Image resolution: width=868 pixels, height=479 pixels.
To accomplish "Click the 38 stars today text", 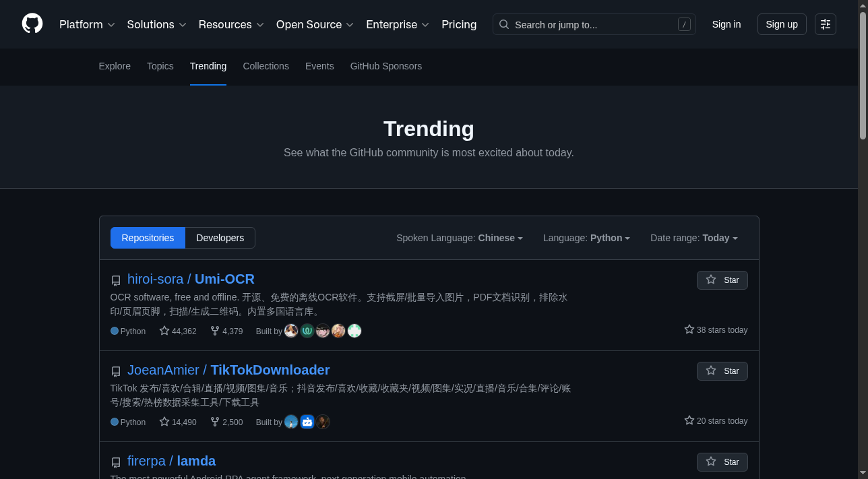I will [x=716, y=329].
